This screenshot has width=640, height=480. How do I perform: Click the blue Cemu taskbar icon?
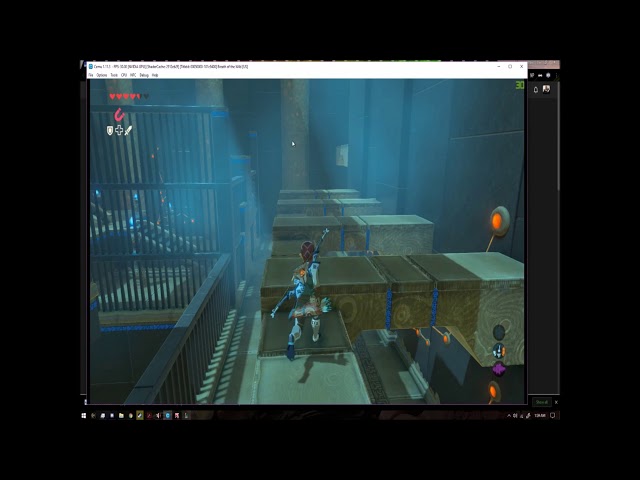coord(167,416)
